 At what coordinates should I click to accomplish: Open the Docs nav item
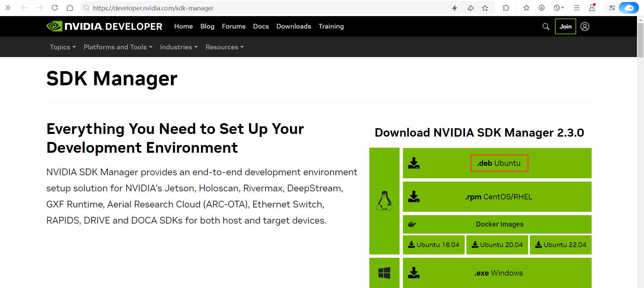point(261,26)
